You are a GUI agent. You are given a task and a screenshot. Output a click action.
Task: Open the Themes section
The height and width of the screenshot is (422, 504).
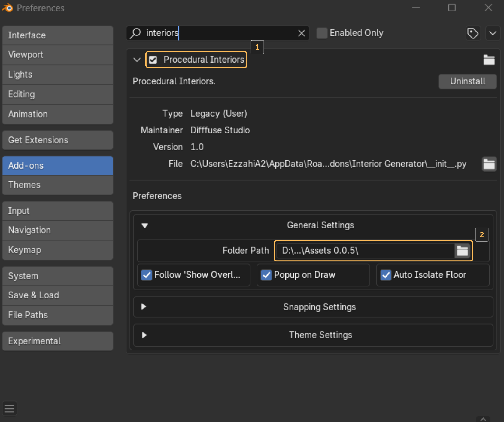[x=58, y=185]
